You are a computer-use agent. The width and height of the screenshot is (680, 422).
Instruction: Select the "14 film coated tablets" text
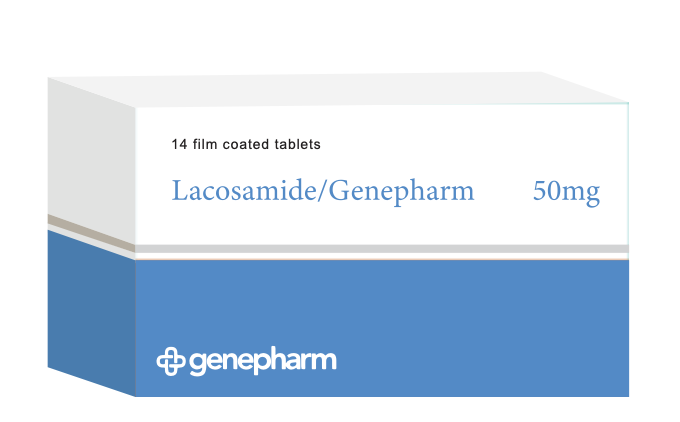[x=246, y=144]
